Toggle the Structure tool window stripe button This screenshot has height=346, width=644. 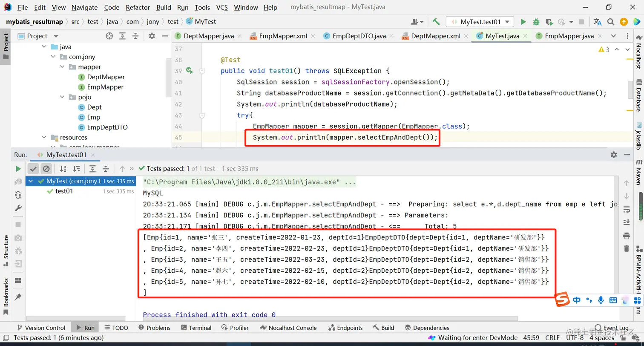coord(6,251)
